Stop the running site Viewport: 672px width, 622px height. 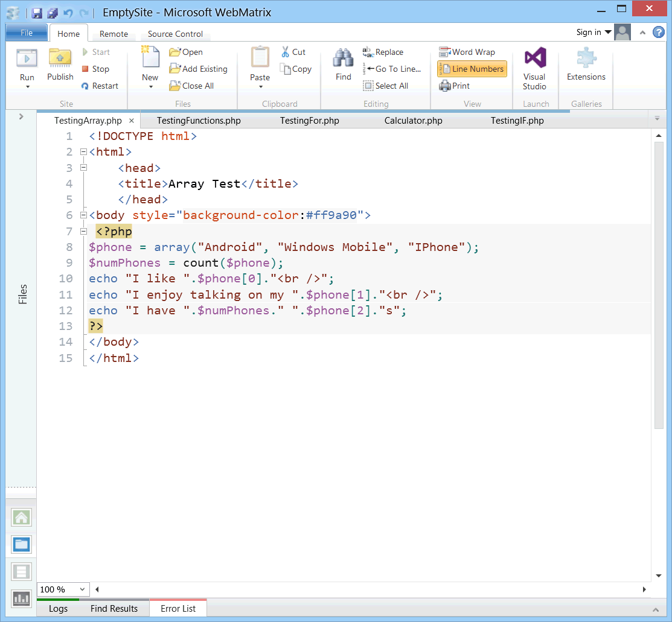[95, 69]
